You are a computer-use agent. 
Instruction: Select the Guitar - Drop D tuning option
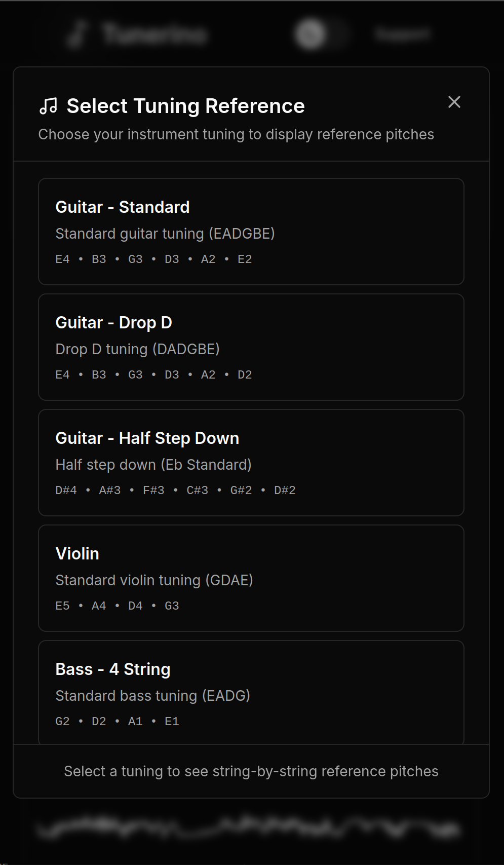point(251,347)
